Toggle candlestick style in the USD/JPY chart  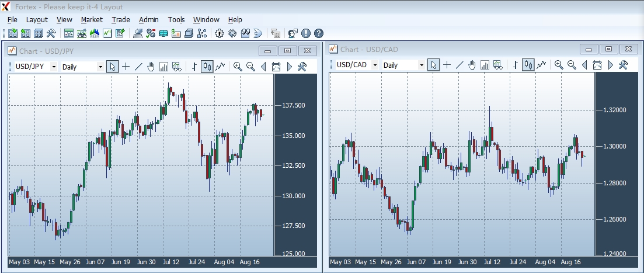coord(207,67)
